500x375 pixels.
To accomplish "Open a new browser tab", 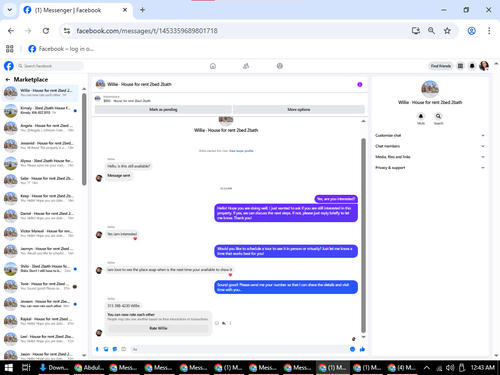I will coord(142,10).
